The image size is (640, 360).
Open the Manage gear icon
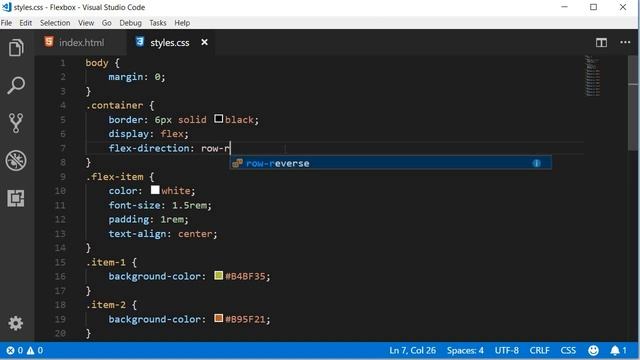[x=16, y=323]
